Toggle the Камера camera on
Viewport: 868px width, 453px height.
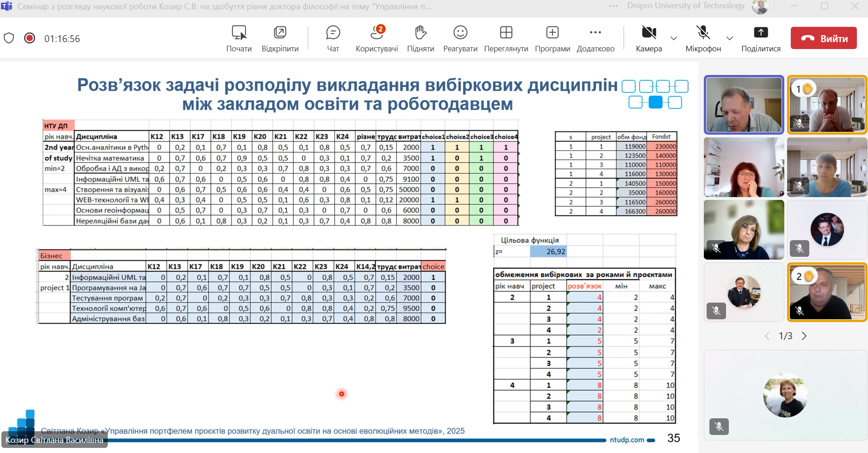pyautogui.click(x=649, y=38)
